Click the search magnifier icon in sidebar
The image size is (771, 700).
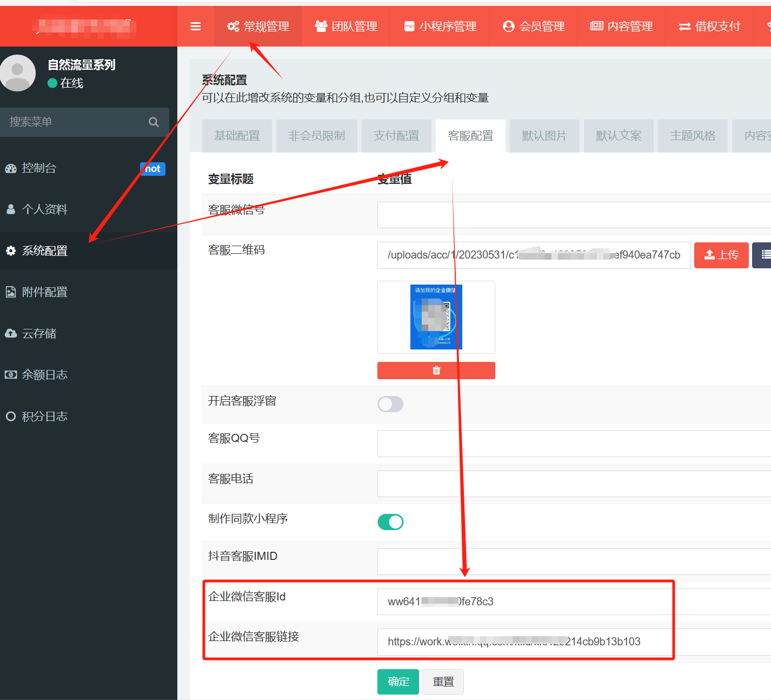154,122
